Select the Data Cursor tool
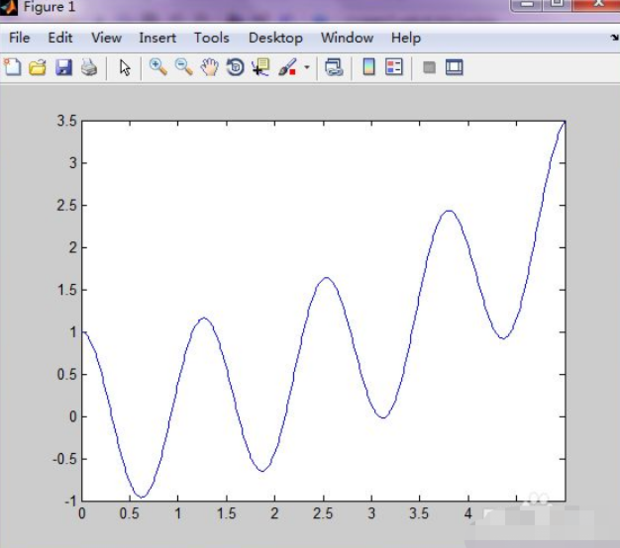Image resolution: width=620 pixels, height=548 pixels. [x=261, y=67]
